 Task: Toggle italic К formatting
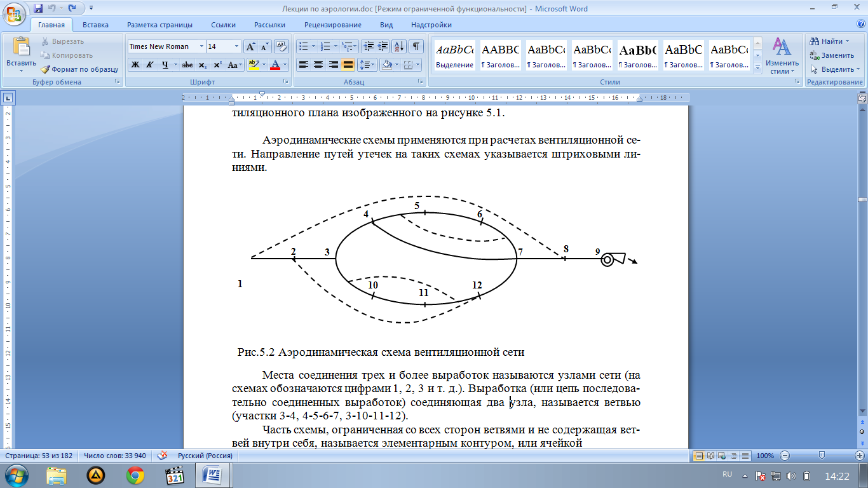pyautogui.click(x=150, y=65)
